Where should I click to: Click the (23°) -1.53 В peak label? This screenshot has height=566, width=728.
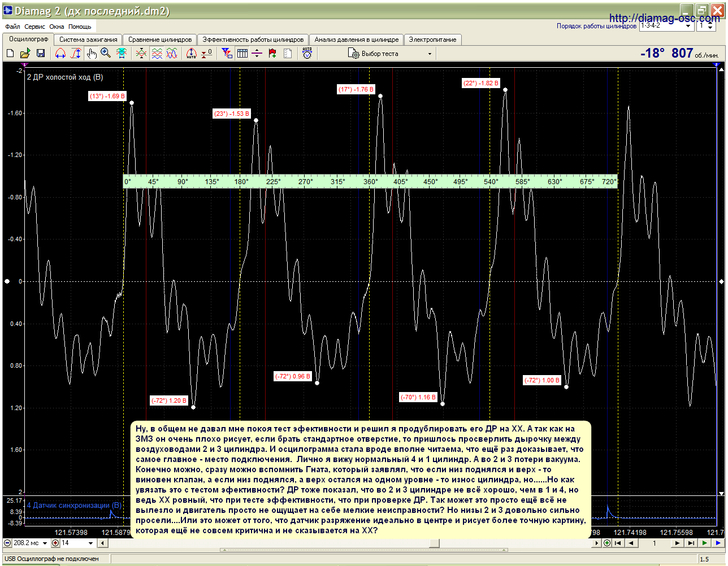[232, 114]
